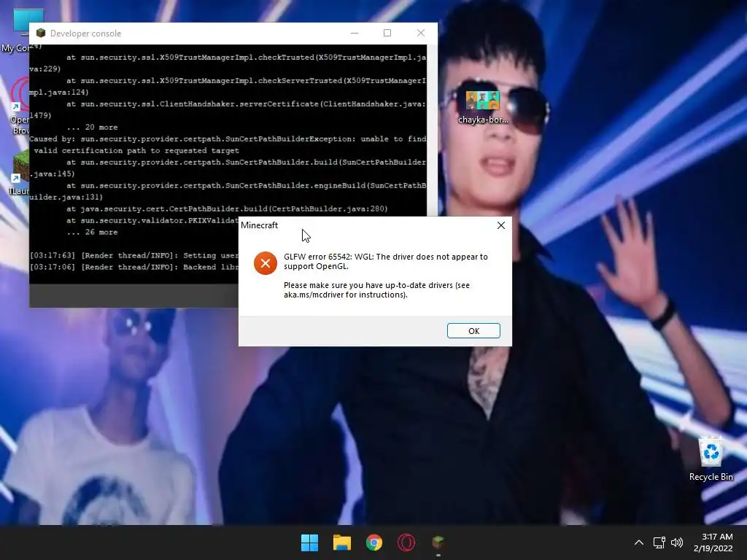Select the chayka-bor desktop image file

pos(483,108)
